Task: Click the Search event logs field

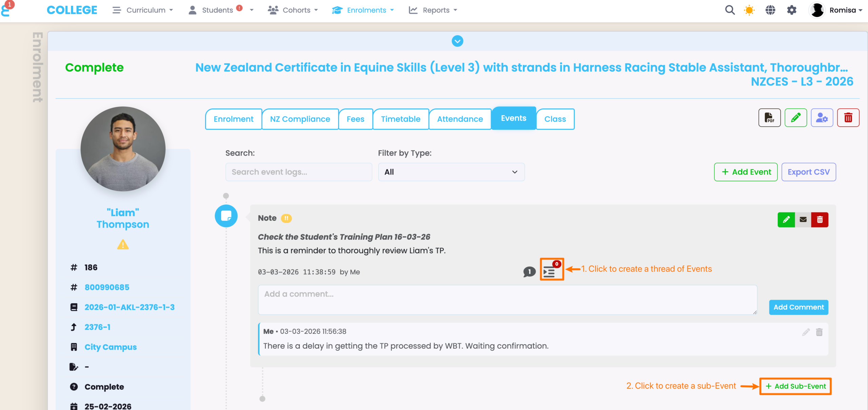Action: point(298,172)
